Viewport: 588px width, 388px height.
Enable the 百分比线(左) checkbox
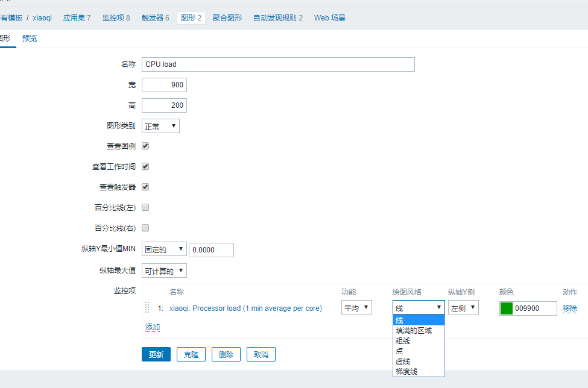pos(145,207)
